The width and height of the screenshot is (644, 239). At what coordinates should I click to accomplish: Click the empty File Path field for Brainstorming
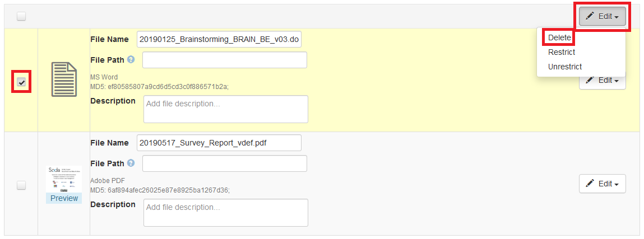pos(225,60)
